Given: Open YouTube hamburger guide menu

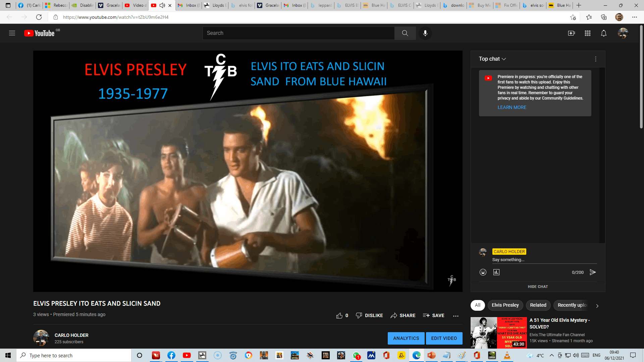Looking at the screenshot, I should pyautogui.click(x=12, y=33).
